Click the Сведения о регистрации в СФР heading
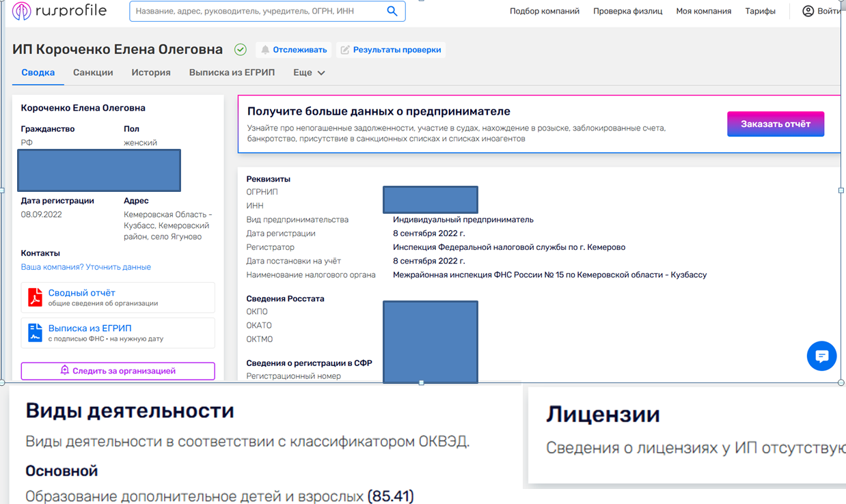Image resolution: width=846 pixels, height=504 pixels. click(x=310, y=363)
